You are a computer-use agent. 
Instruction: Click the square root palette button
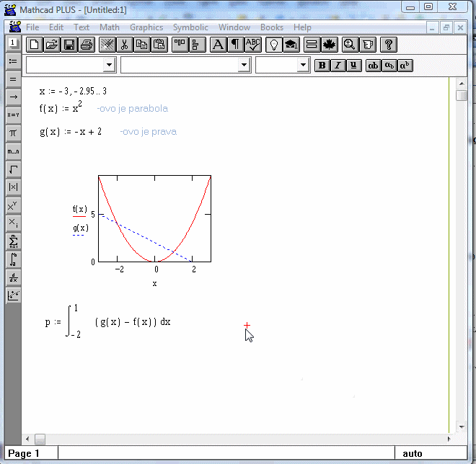click(x=13, y=169)
